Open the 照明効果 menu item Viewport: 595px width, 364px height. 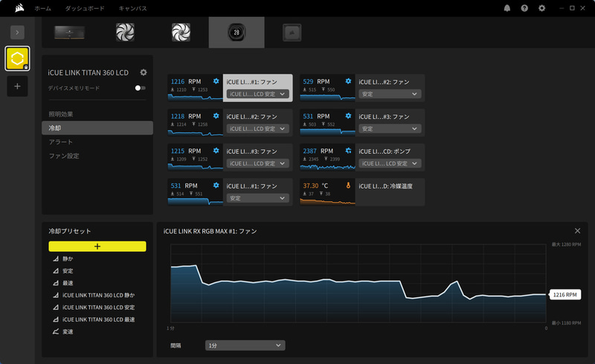click(61, 114)
